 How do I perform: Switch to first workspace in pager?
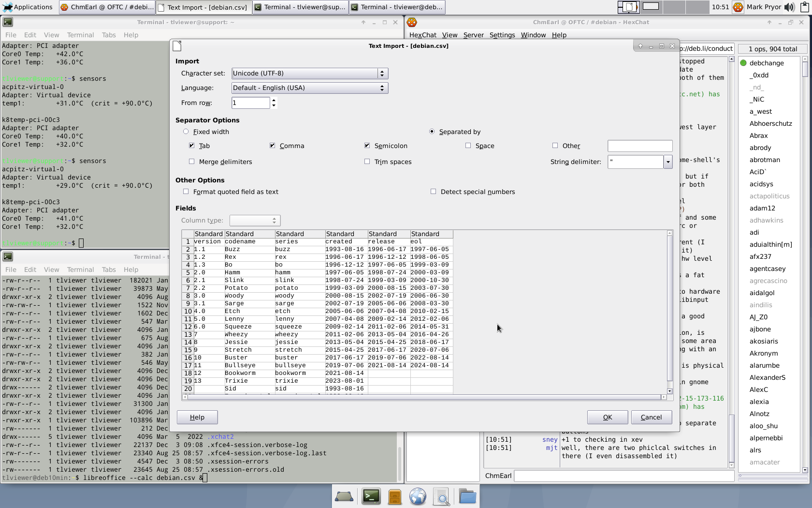(x=629, y=7)
